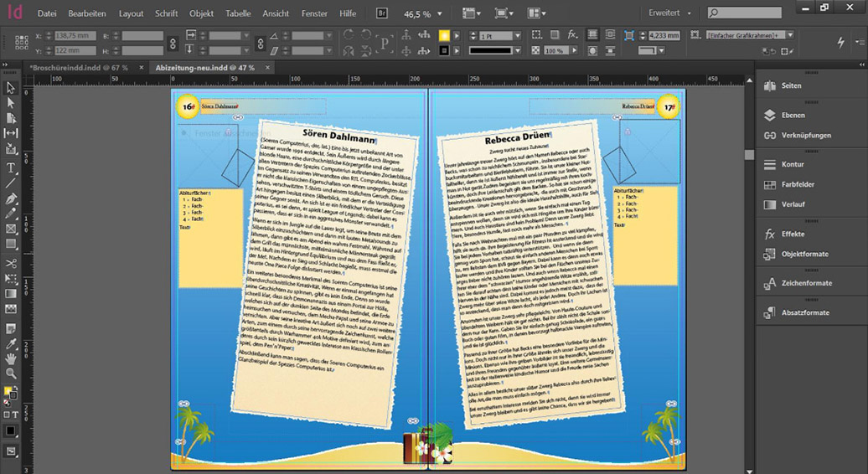Expand the stroke weight 1 Pt dropdown
The image size is (868, 474).
tap(517, 36)
